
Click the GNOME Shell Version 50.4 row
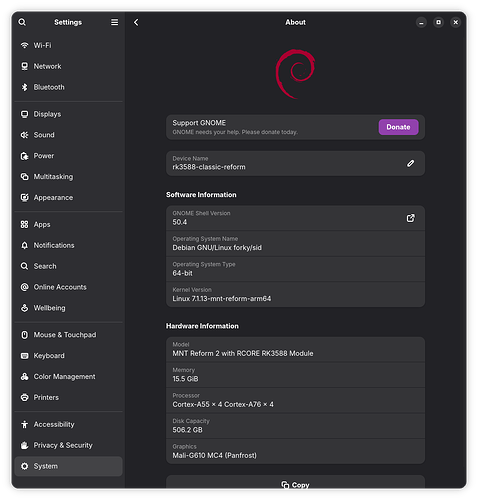(x=295, y=218)
